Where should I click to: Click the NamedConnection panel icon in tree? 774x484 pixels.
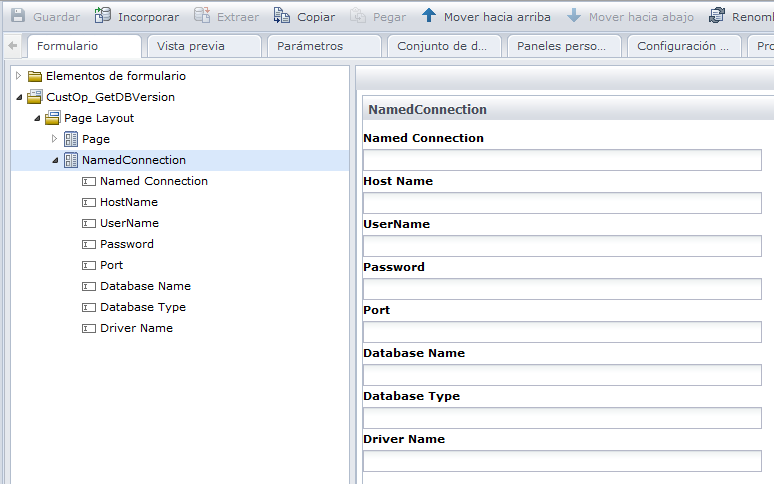(x=71, y=160)
